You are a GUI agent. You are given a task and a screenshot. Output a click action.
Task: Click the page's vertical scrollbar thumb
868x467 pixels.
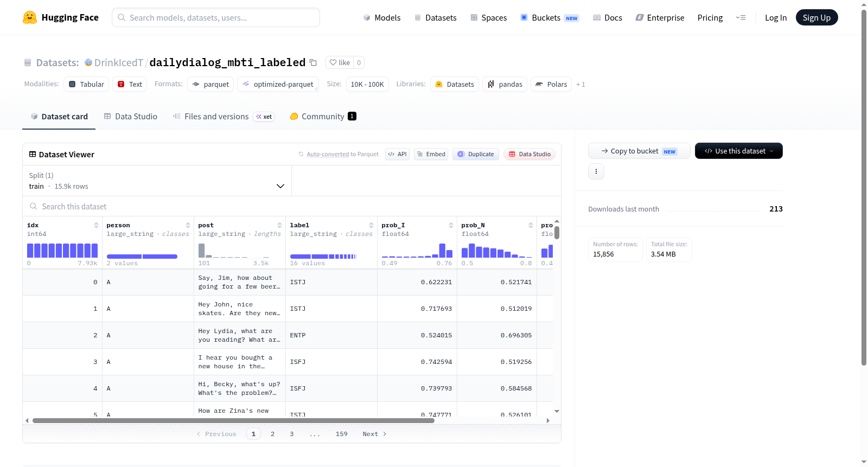864,188
